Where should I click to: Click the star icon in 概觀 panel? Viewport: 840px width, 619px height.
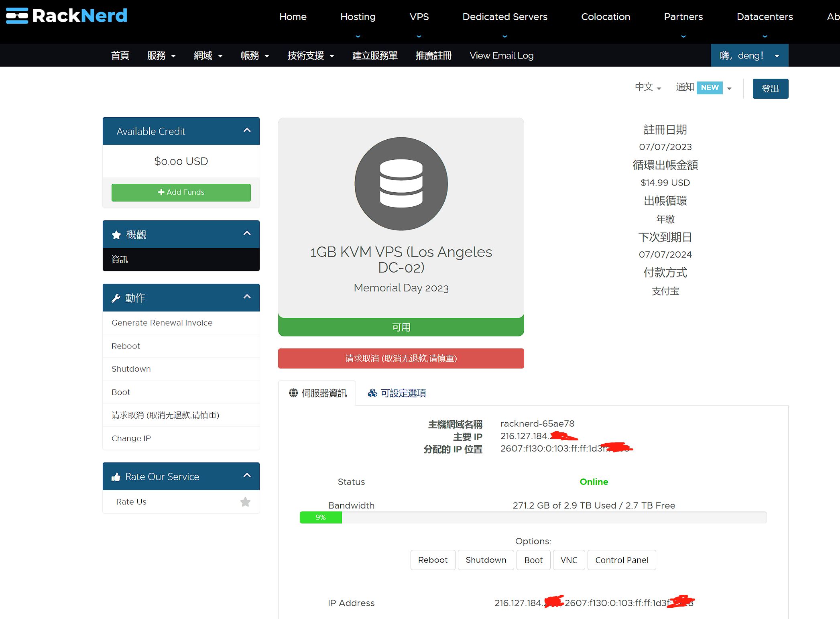116,235
